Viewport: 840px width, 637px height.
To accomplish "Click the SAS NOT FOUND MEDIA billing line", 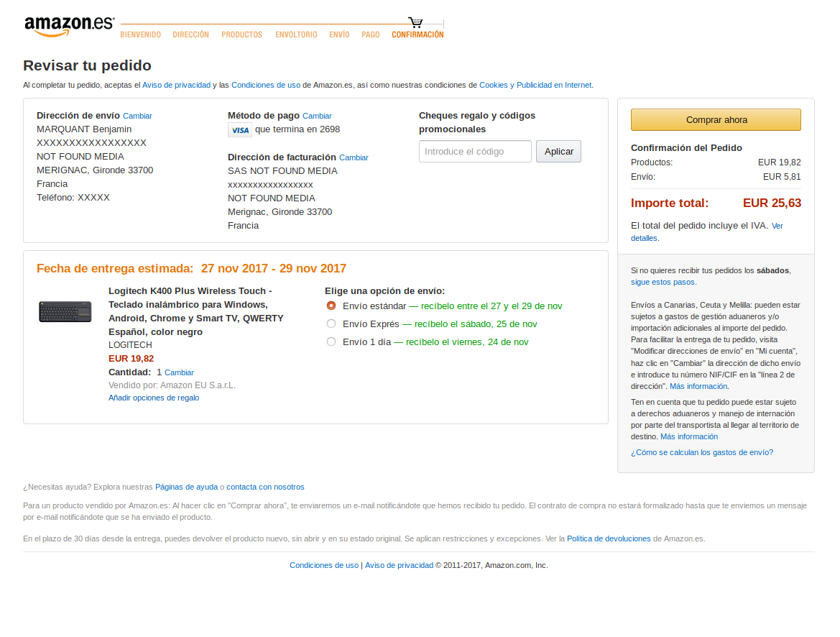I will tap(282, 171).
